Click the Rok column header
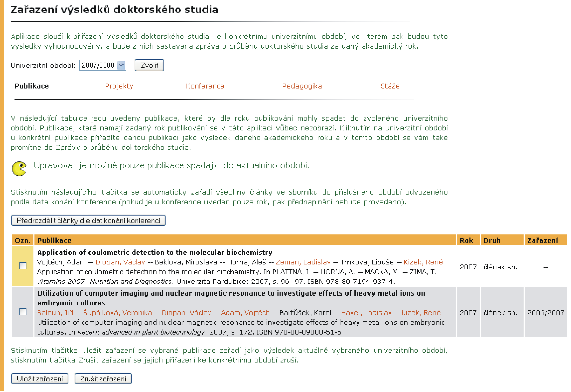The width and height of the screenshot is (571, 392). pyautogui.click(x=468, y=240)
